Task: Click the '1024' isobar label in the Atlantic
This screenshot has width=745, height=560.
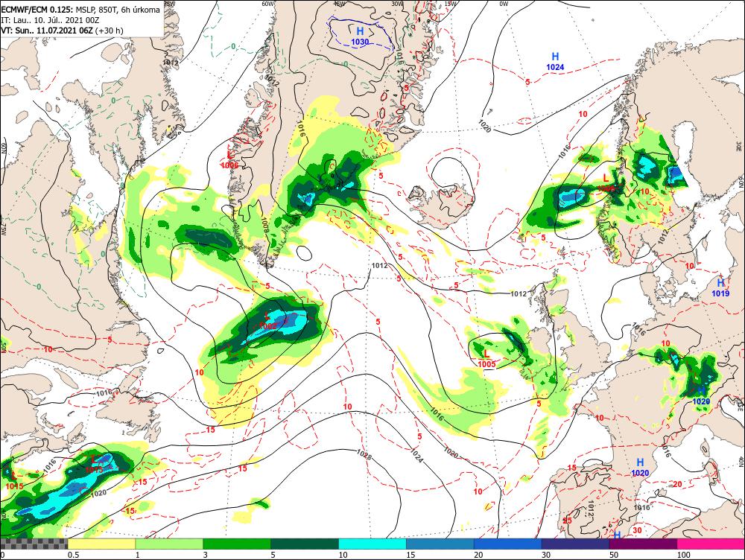Action: point(416,456)
